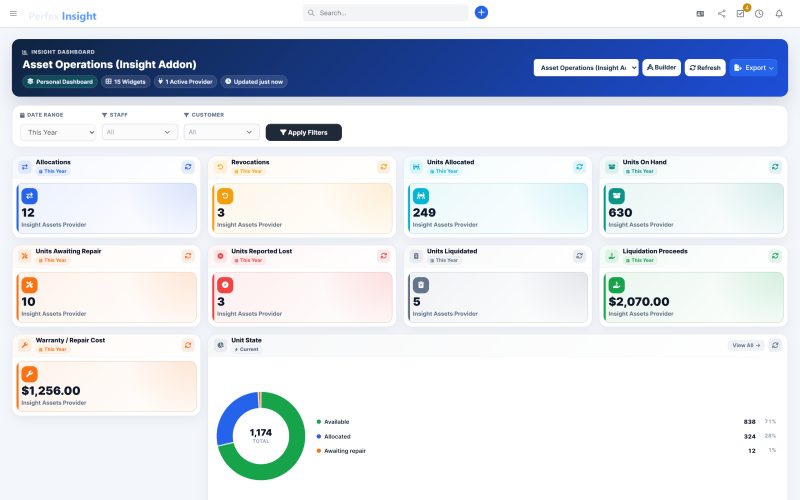Refresh the Liquidation Proceeds widget
800x500 pixels.
(x=775, y=256)
